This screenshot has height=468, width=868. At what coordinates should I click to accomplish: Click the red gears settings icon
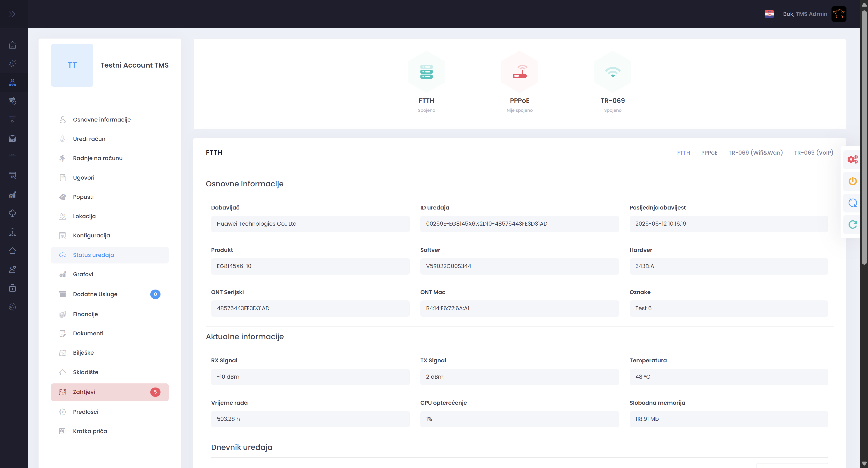(853, 159)
